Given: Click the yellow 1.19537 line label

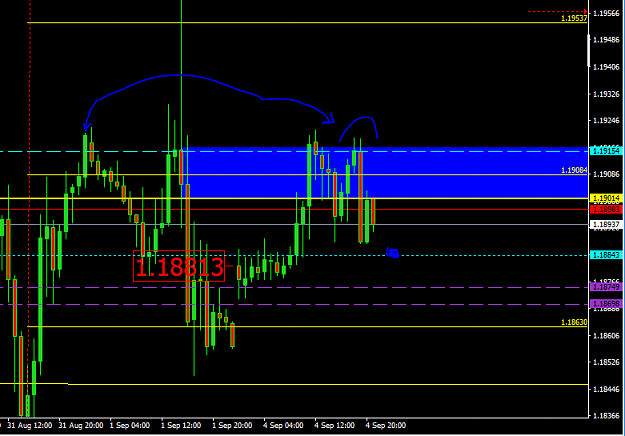Looking at the screenshot, I should [x=574, y=18].
